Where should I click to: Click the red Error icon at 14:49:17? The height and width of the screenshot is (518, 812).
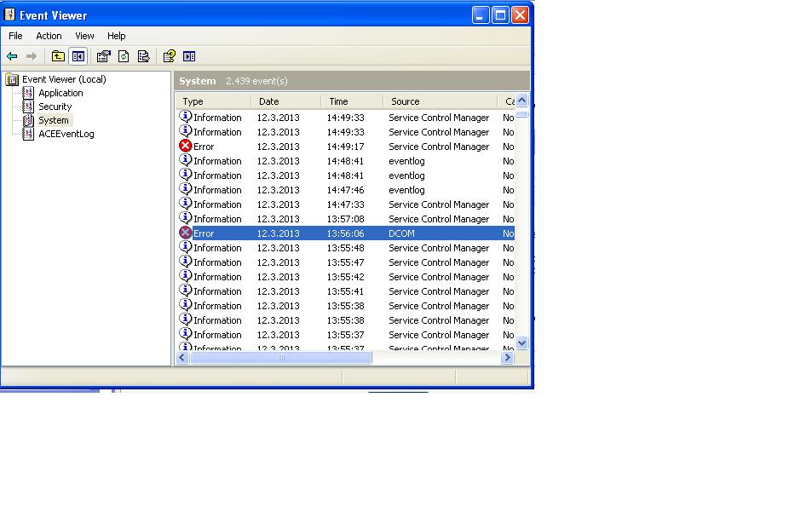(186, 146)
